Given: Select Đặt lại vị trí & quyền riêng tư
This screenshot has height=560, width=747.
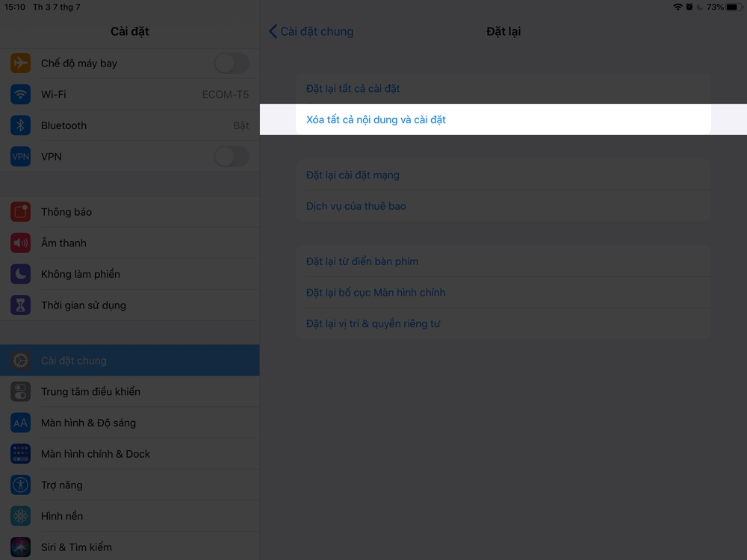Looking at the screenshot, I should coord(503,323).
